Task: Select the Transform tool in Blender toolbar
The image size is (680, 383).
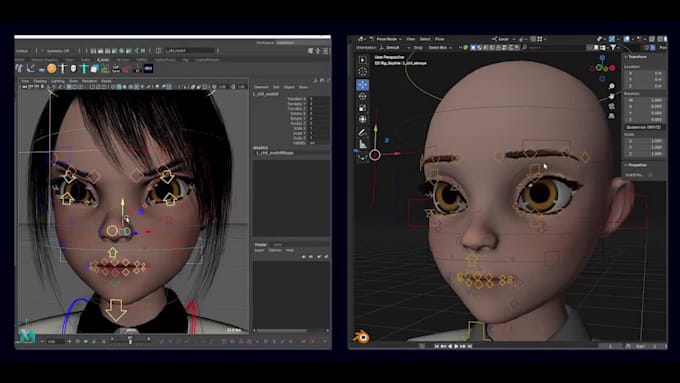Action: (363, 119)
